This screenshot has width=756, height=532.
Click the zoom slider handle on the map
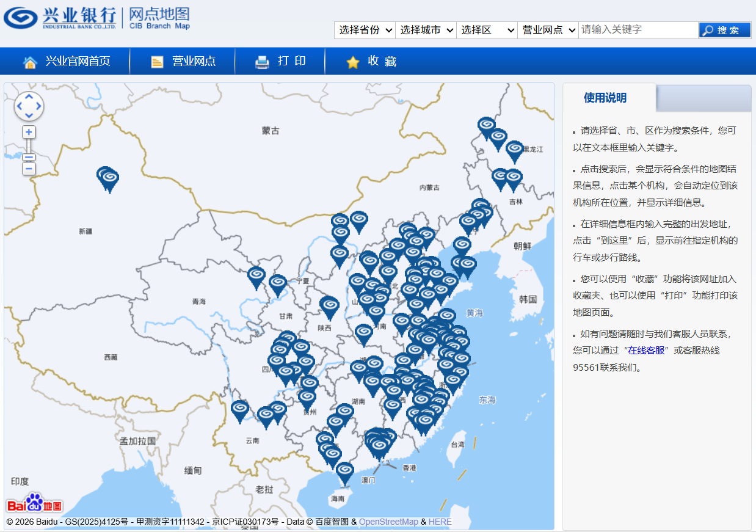pyautogui.click(x=29, y=157)
